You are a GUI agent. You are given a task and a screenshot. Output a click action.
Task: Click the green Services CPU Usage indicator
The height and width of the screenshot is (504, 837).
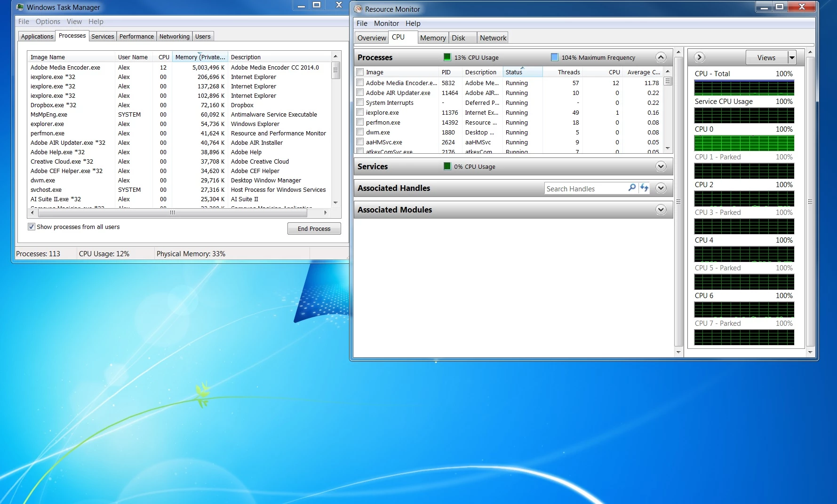(447, 166)
